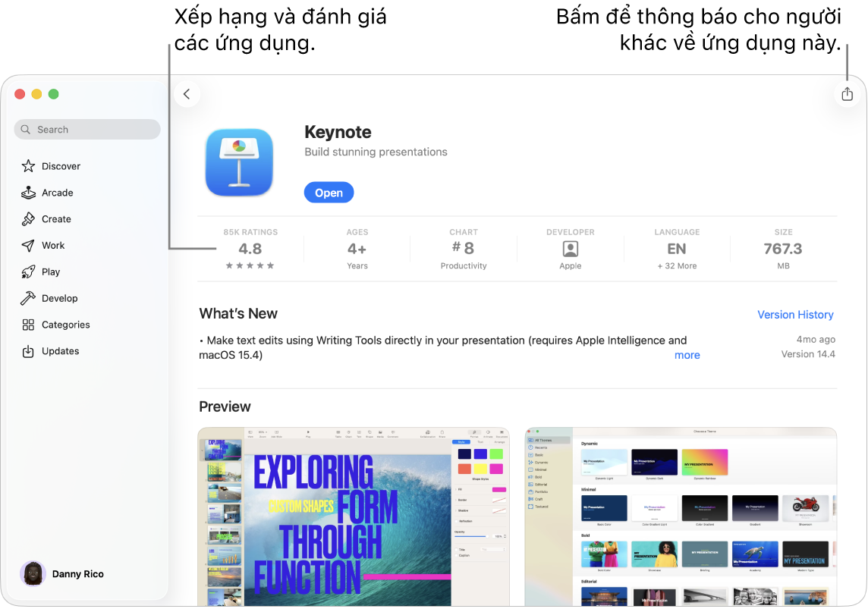868x609 pixels.
Task: Click the Discover star icon
Action: 28,166
